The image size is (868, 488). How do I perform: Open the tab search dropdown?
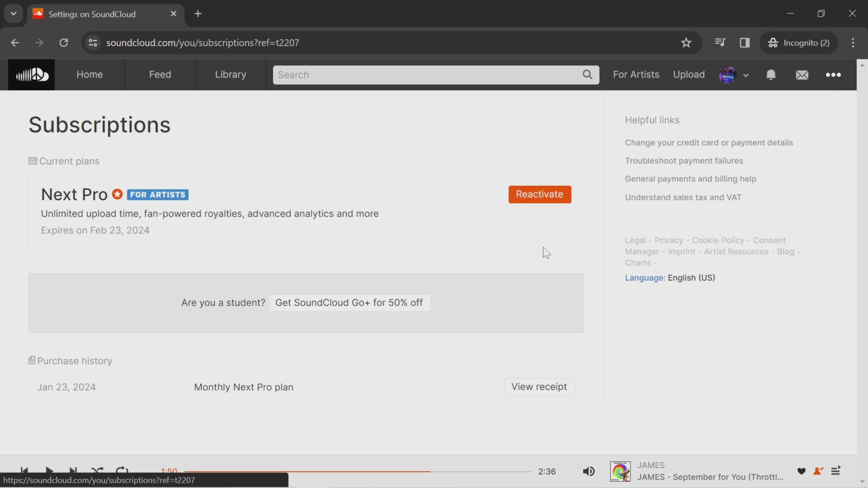(14, 14)
